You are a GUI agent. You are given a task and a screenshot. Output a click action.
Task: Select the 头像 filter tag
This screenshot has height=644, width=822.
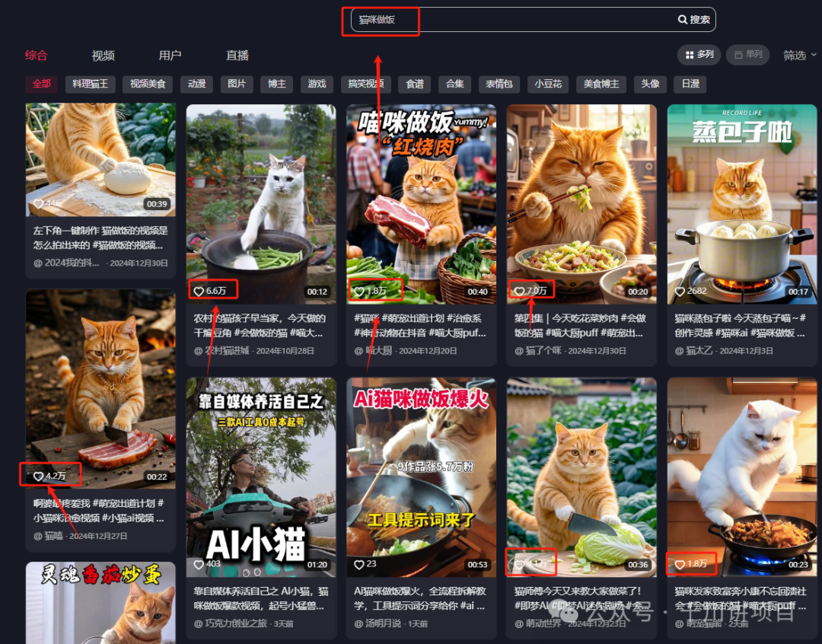650,84
